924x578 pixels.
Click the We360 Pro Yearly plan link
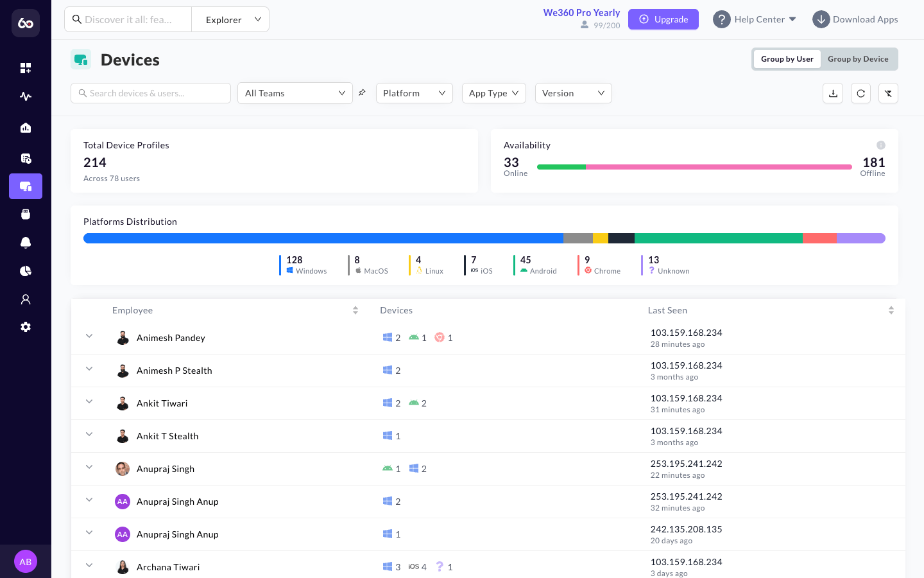(581, 13)
